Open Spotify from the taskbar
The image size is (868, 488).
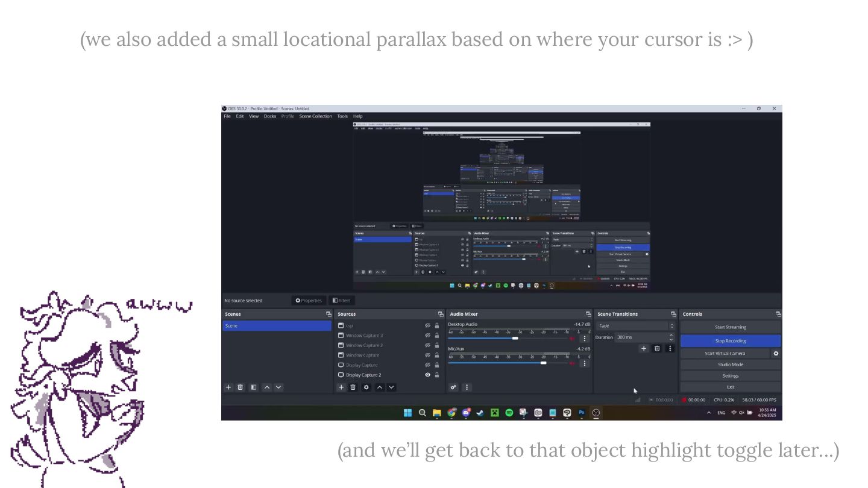point(509,413)
